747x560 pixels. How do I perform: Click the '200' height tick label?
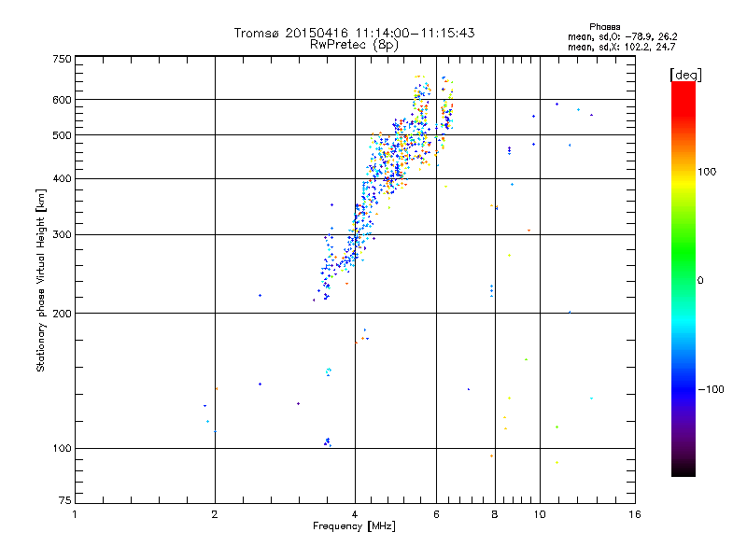[62, 314]
